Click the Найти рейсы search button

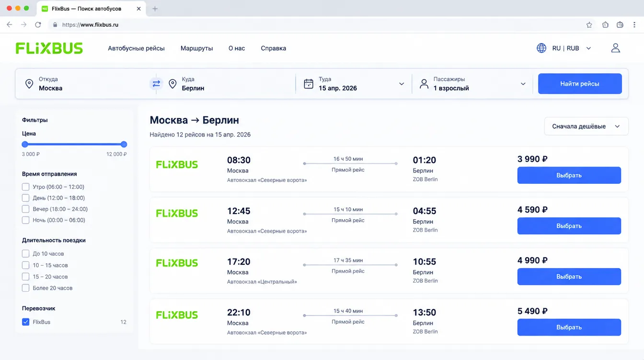[580, 84]
